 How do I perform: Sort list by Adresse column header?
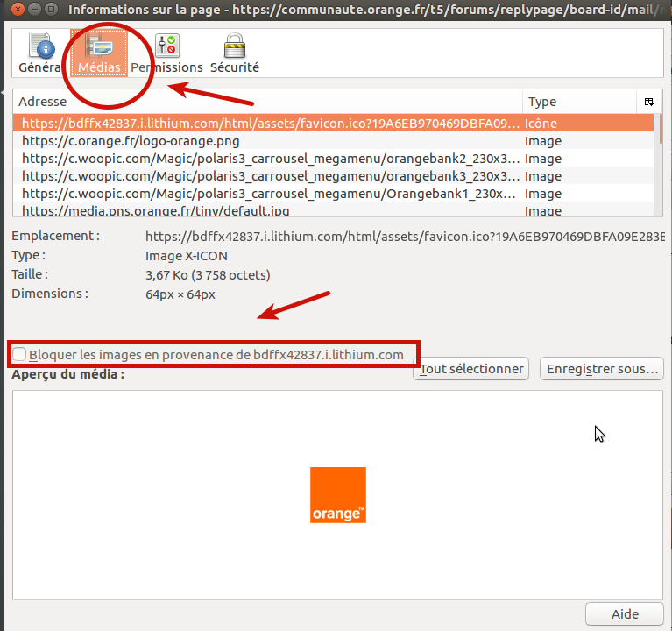tap(267, 102)
